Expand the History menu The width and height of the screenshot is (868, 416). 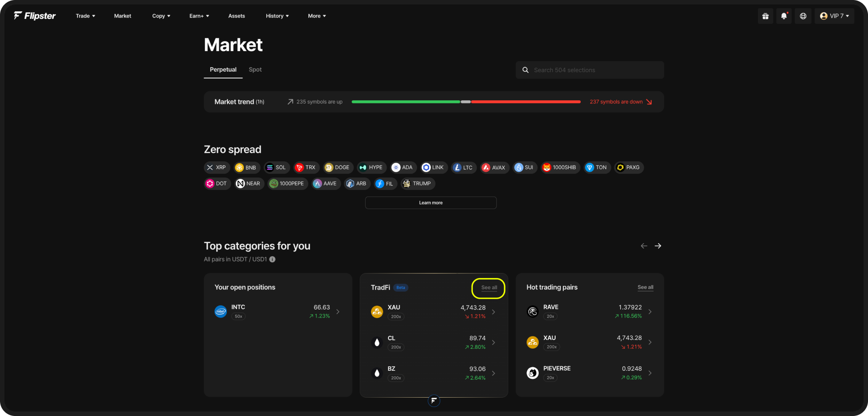point(277,16)
